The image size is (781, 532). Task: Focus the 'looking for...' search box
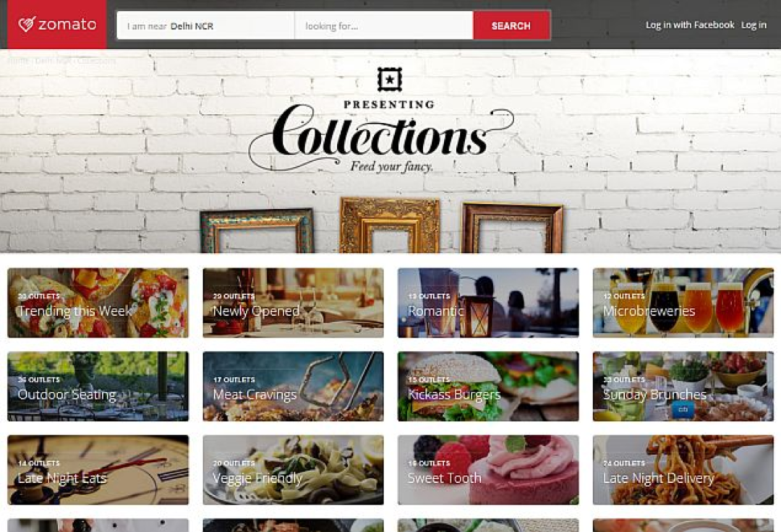pos(384,26)
